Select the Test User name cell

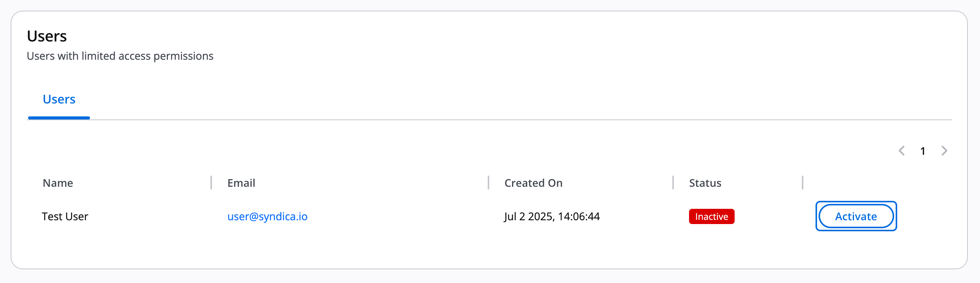[65, 216]
